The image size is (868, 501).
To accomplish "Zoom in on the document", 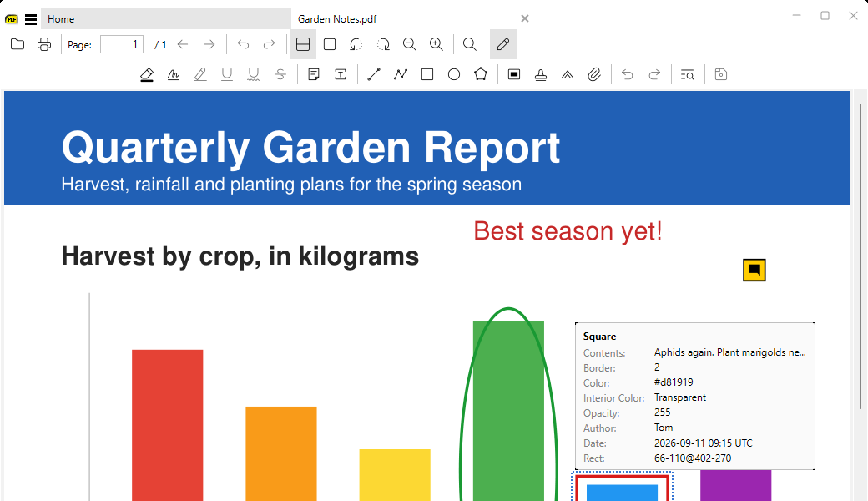I will 437,44.
